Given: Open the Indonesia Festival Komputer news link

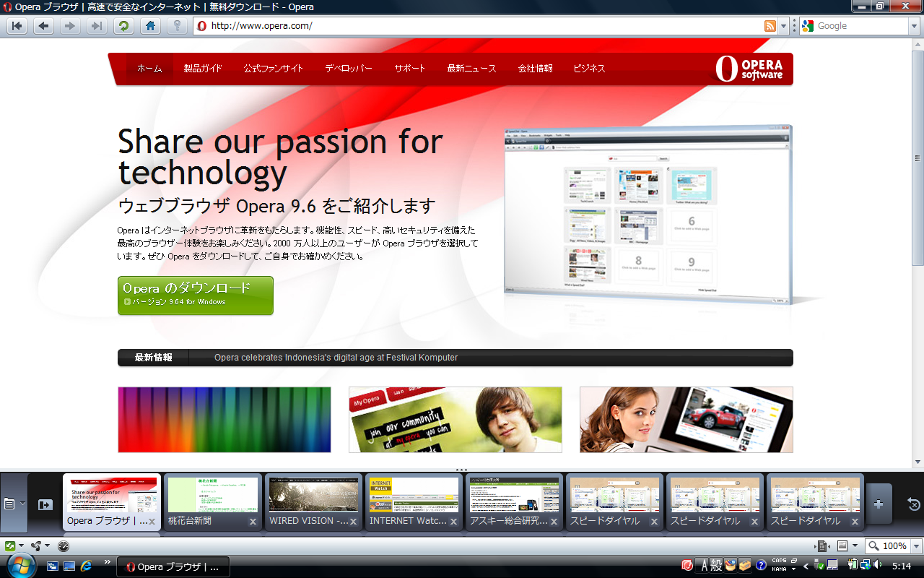Looking at the screenshot, I should pos(336,358).
